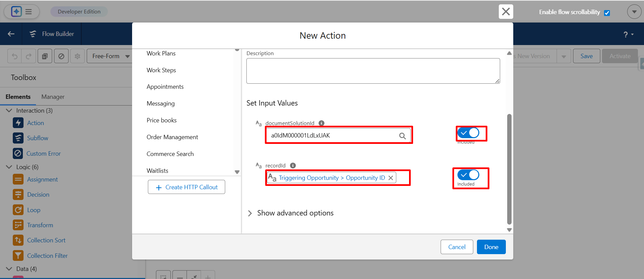Click the Decision element icon

[18, 195]
